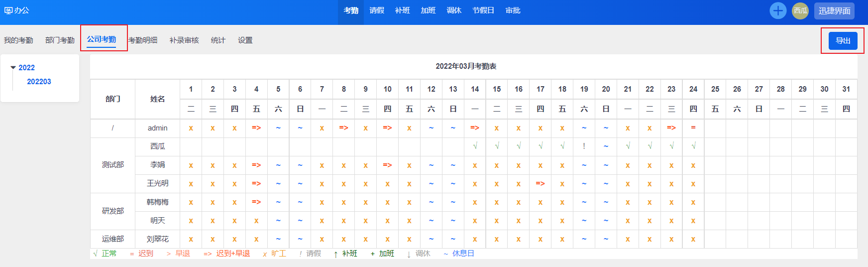Go to the 统计 tab
This screenshot has width=868, height=267.
click(218, 40)
